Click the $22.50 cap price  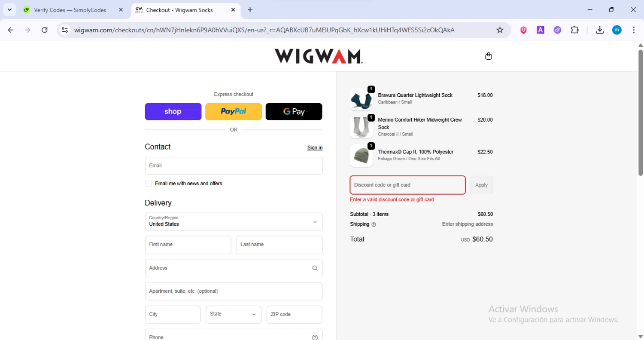[485, 152]
